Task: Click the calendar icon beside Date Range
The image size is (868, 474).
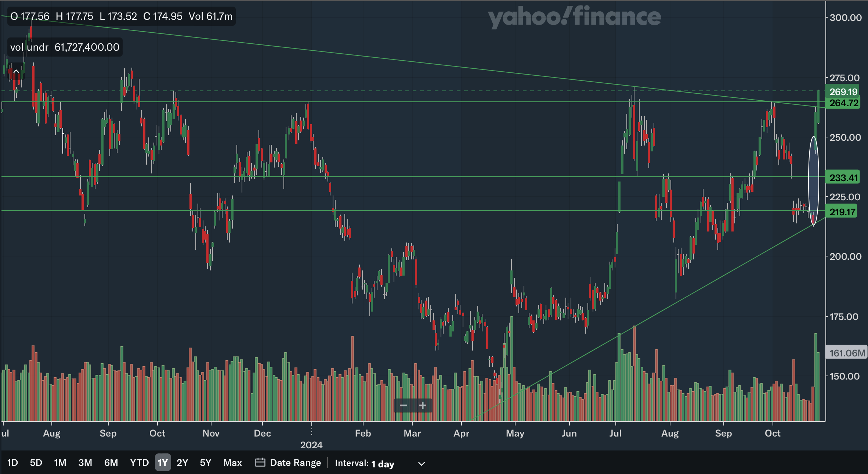Action: [260, 462]
